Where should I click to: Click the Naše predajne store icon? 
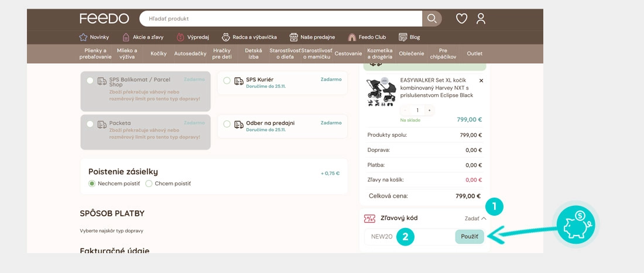(x=293, y=37)
